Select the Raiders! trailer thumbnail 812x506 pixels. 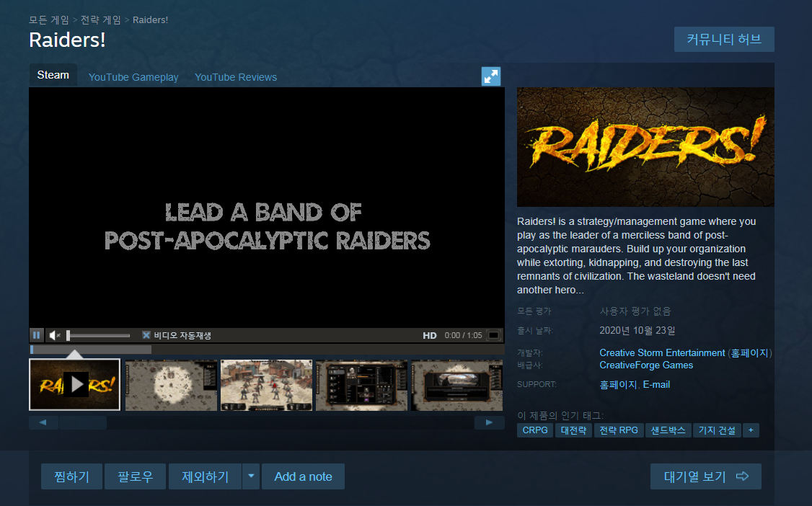pyautogui.click(x=74, y=384)
